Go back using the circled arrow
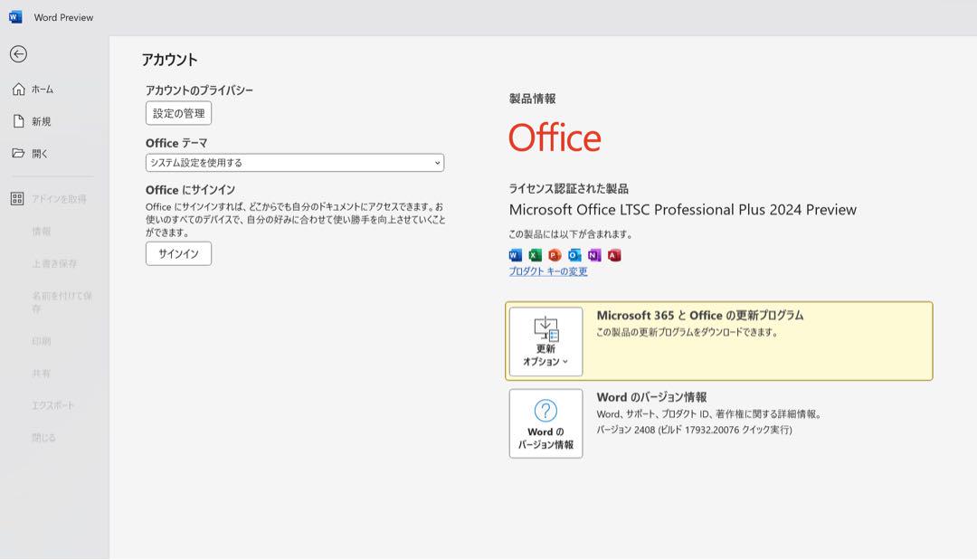 point(19,54)
